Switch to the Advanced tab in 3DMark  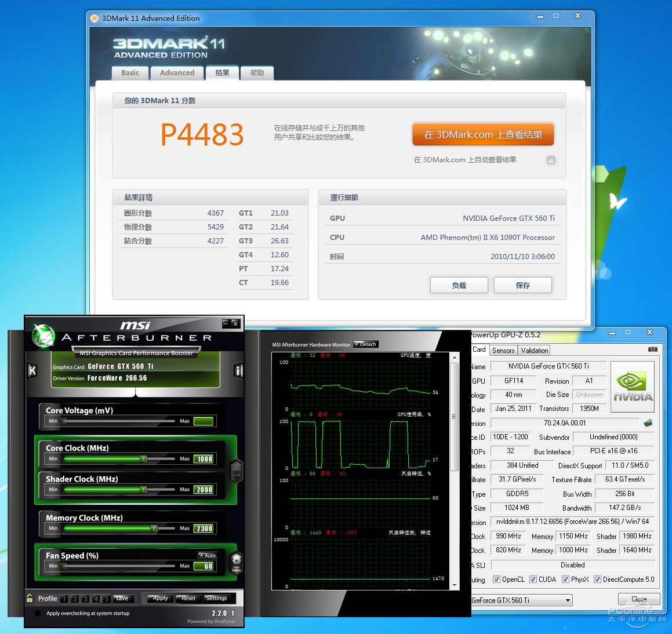tap(177, 73)
